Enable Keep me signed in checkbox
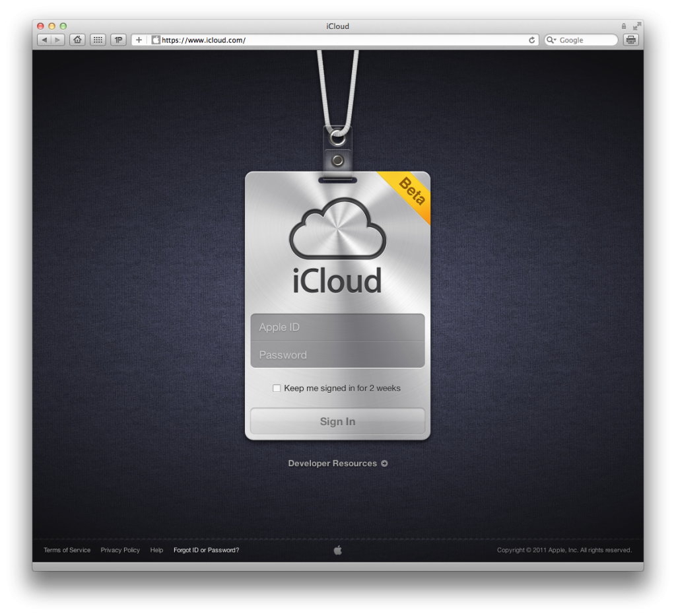This screenshot has height=616, width=676. pos(277,388)
